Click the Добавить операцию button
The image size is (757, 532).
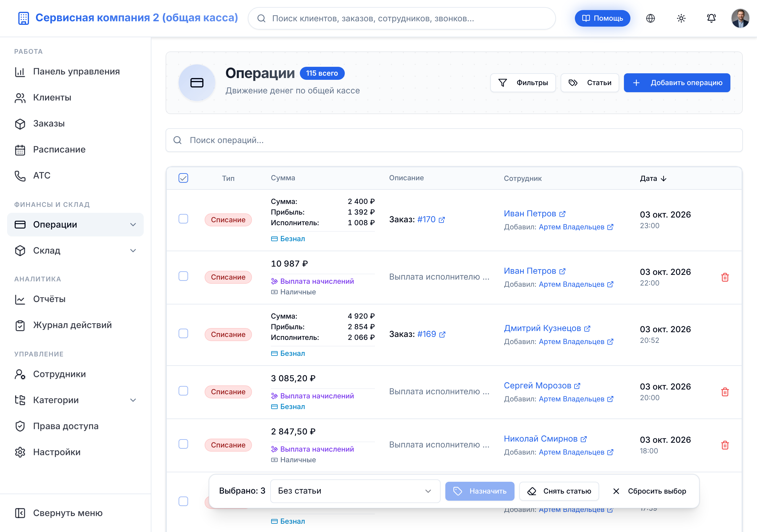click(x=677, y=83)
